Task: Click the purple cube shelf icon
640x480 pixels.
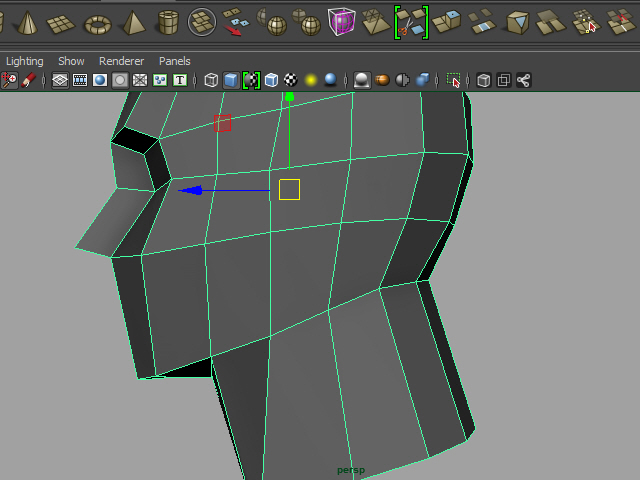Action: click(342, 22)
